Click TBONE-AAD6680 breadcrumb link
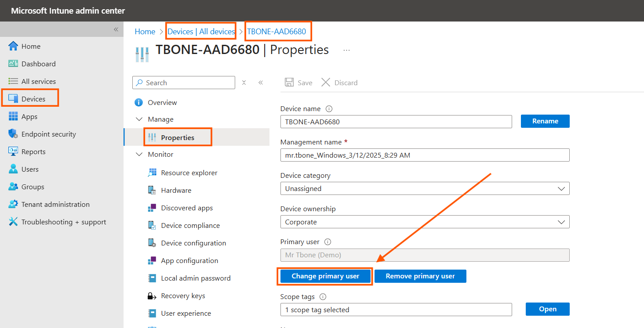644x328 pixels. (x=277, y=32)
